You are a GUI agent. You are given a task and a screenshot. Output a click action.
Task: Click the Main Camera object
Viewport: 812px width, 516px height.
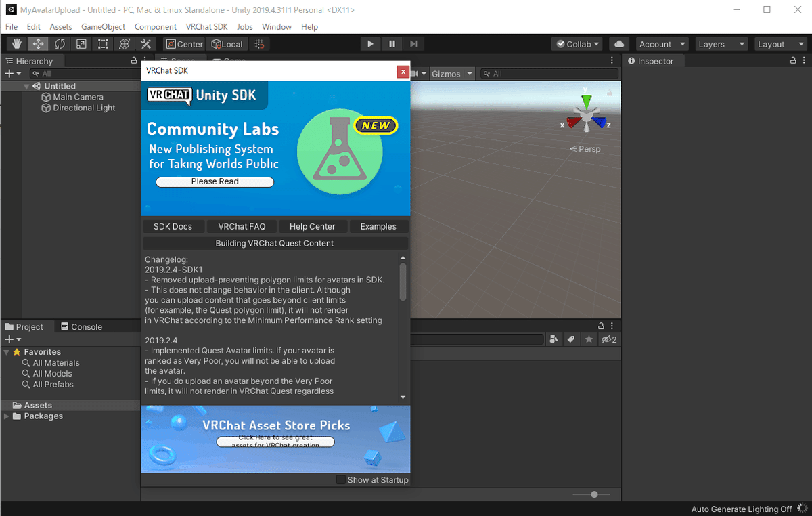78,97
